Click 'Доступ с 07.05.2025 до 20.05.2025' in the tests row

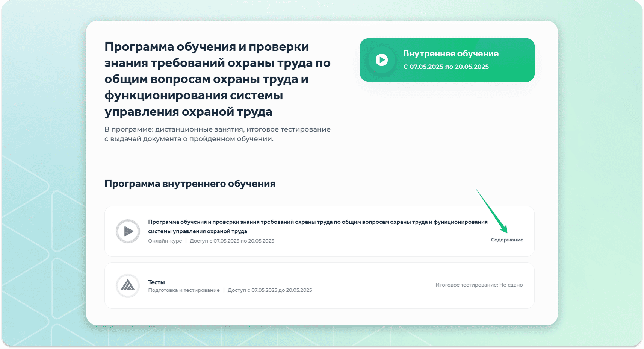click(x=270, y=290)
